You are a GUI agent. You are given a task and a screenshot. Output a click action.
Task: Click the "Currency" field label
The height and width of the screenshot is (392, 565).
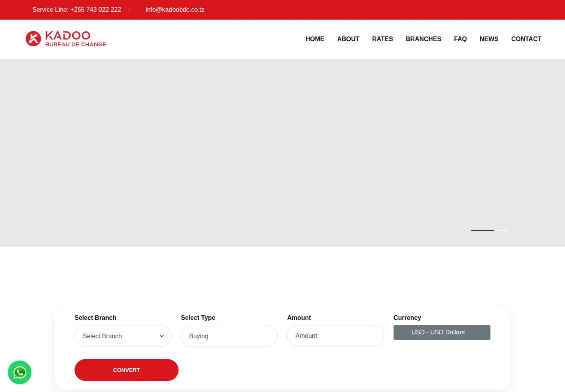pos(407,318)
